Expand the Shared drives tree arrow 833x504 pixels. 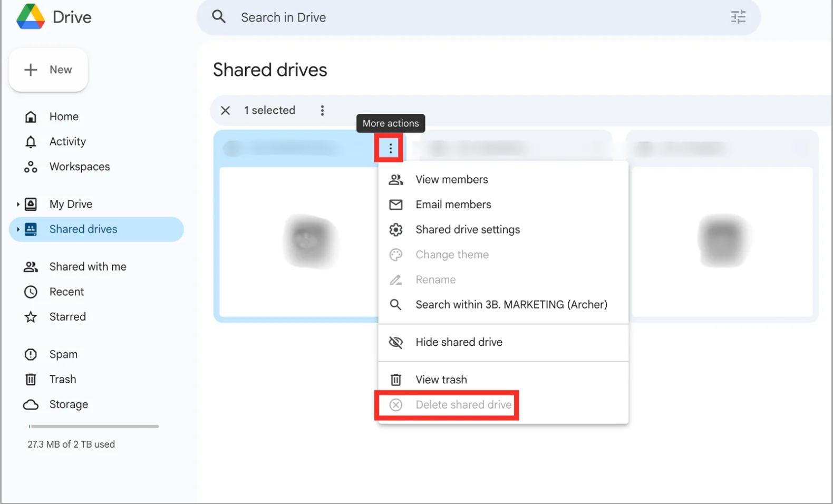click(x=18, y=229)
